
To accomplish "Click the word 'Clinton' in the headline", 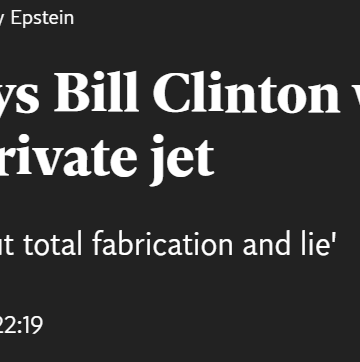I will pyautogui.click(x=246, y=92).
